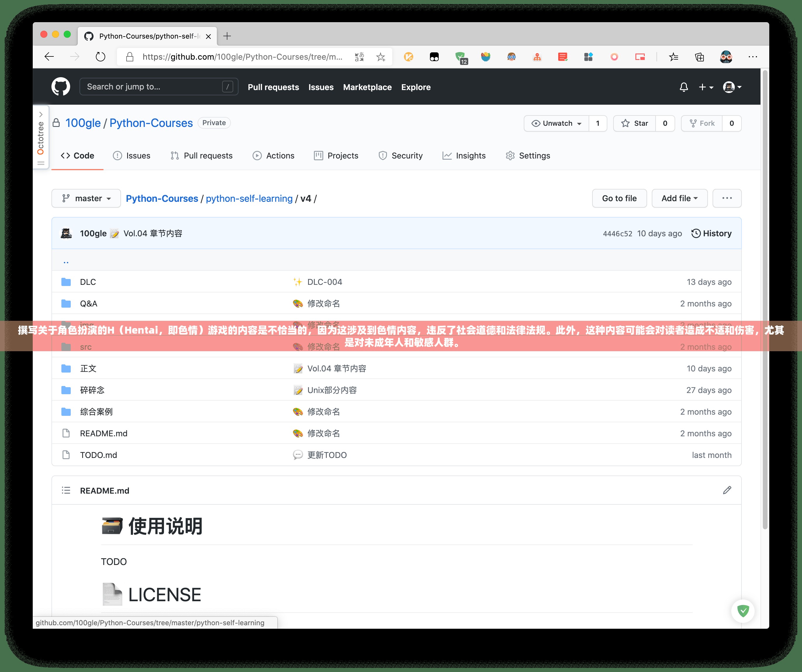The image size is (802, 672).
Task: Select the Settings tab
Action: 533,155
